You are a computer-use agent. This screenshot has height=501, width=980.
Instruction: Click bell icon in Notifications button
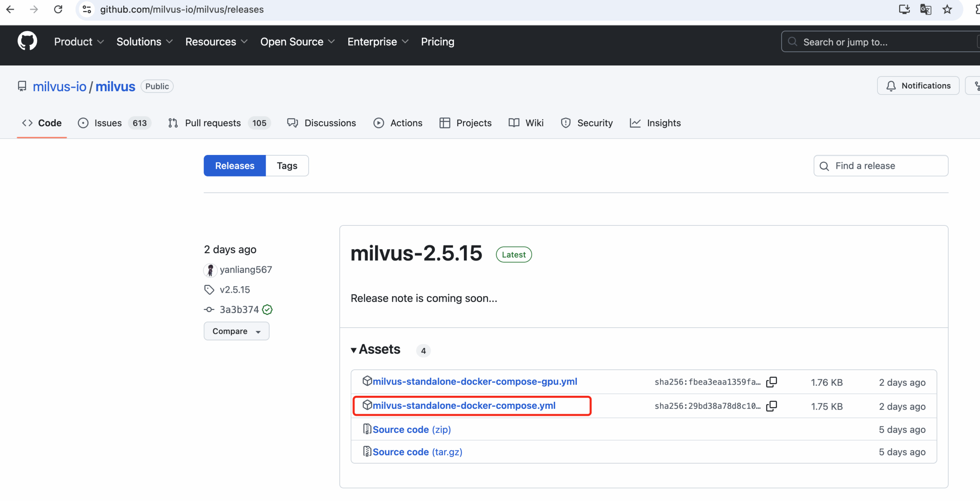[x=891, y=86]
